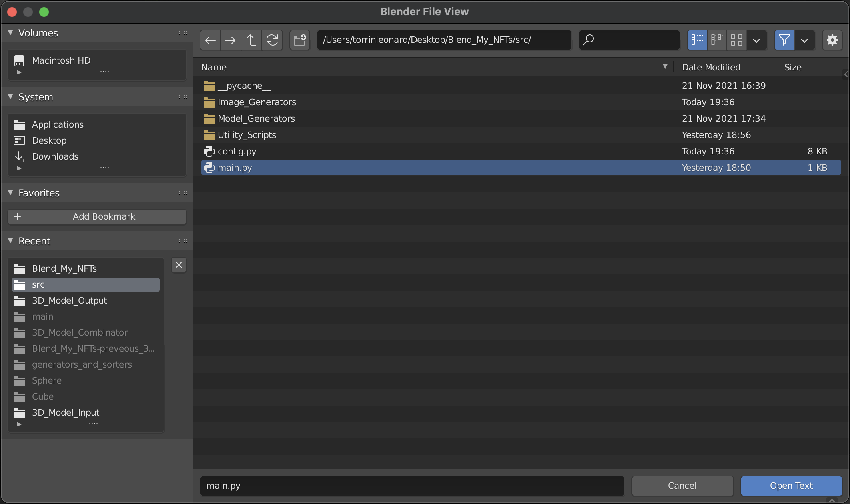Viewport: 850px width, 504px height.
Task: Click the navigate up directory icon
Action: pyautogui.click(x=251, y=40)
